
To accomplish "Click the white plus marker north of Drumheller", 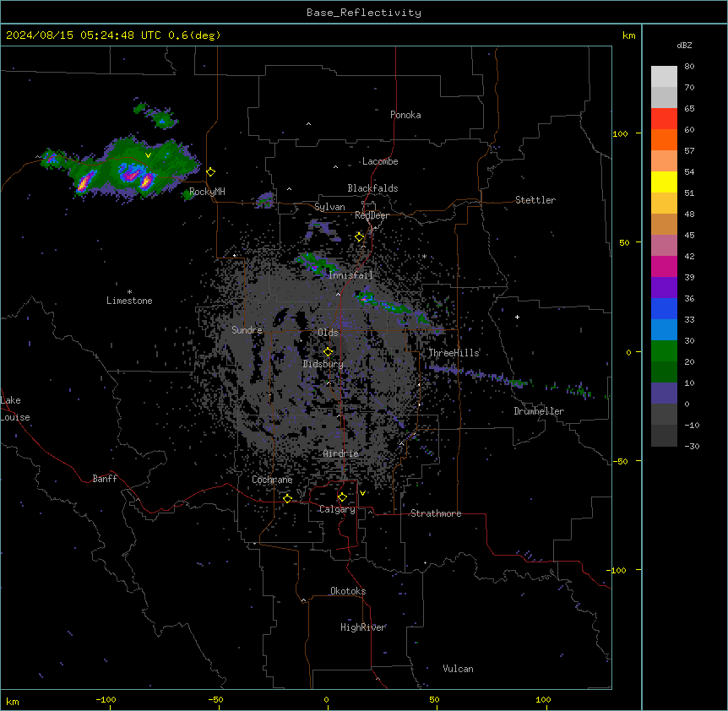I will point(517,317).
